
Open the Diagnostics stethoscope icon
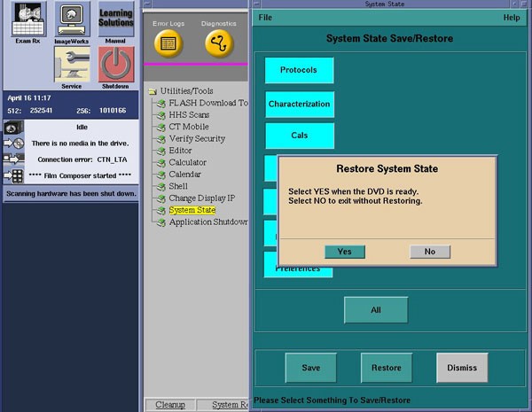[x=219, y=42]
